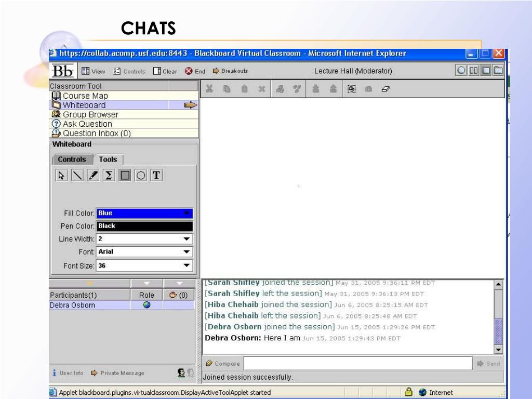Click the User Info button
The image size is (532, 399).
tap(67, 373)
